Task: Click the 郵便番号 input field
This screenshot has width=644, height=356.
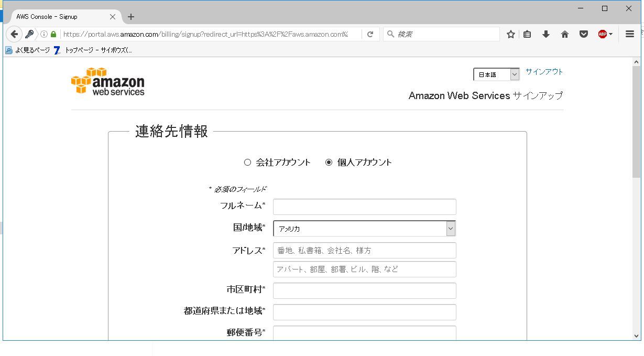Action: point(364,333)
